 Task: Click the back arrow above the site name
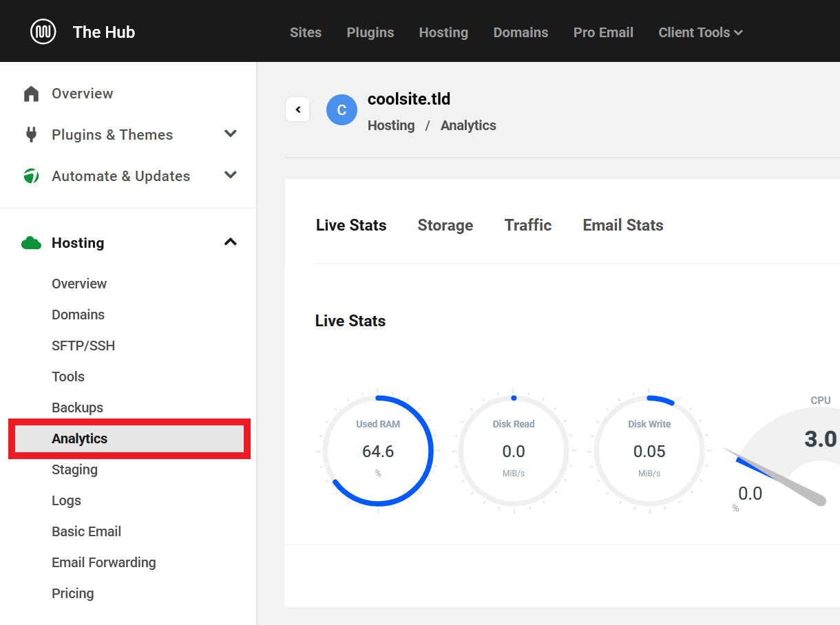[297, 109]
